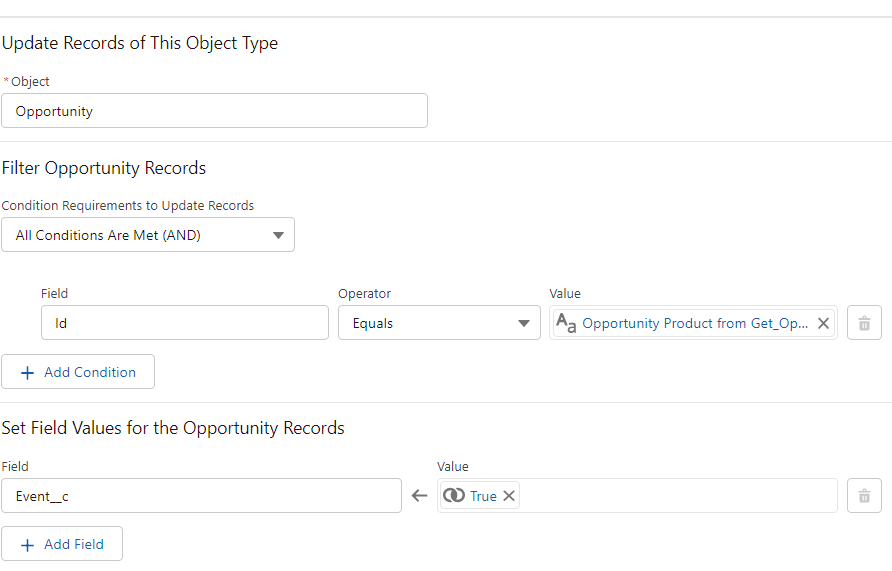
Task: Delete the Event__c field row
Action: pos(864,496)
